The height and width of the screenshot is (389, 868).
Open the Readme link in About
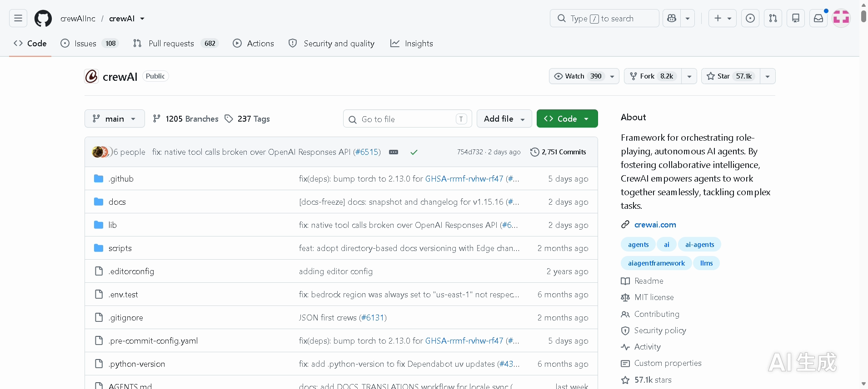(642, 281)
